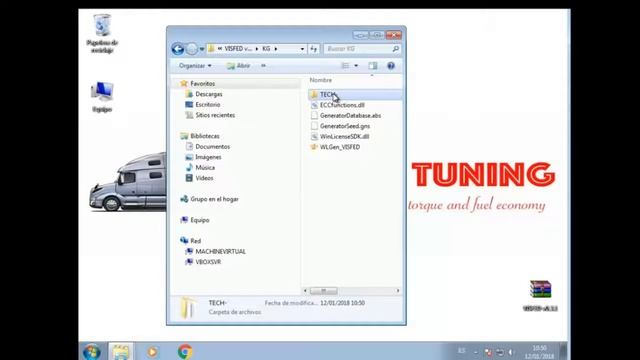Open the address bar history dropdown
The height and width of the screenshot is (360, 640).
coord(302,49)
